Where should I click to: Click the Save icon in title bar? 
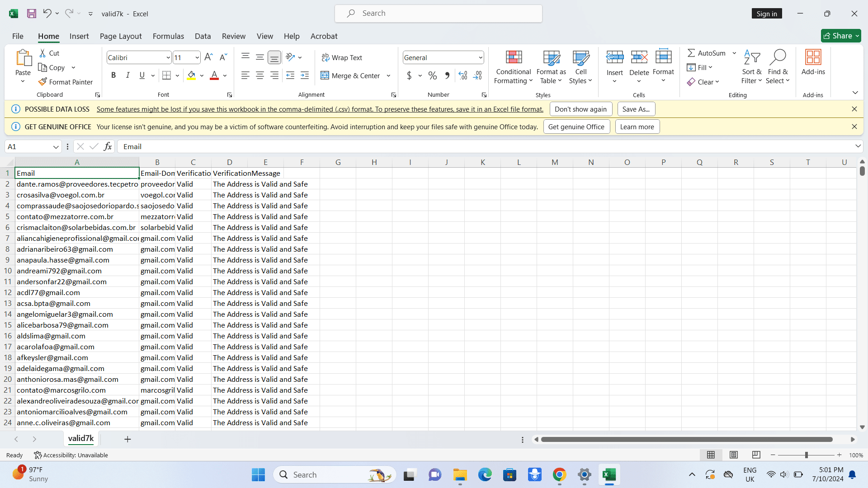coord(32,14)
